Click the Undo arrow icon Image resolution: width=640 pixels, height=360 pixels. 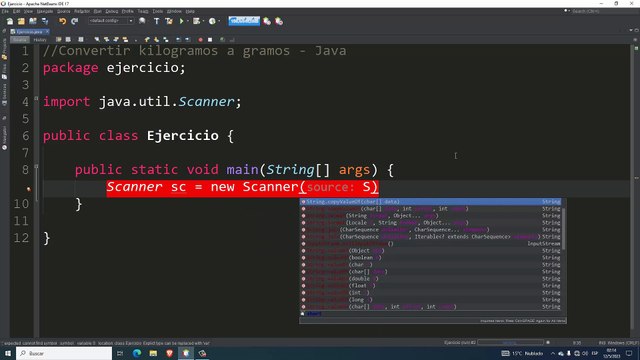62,21
